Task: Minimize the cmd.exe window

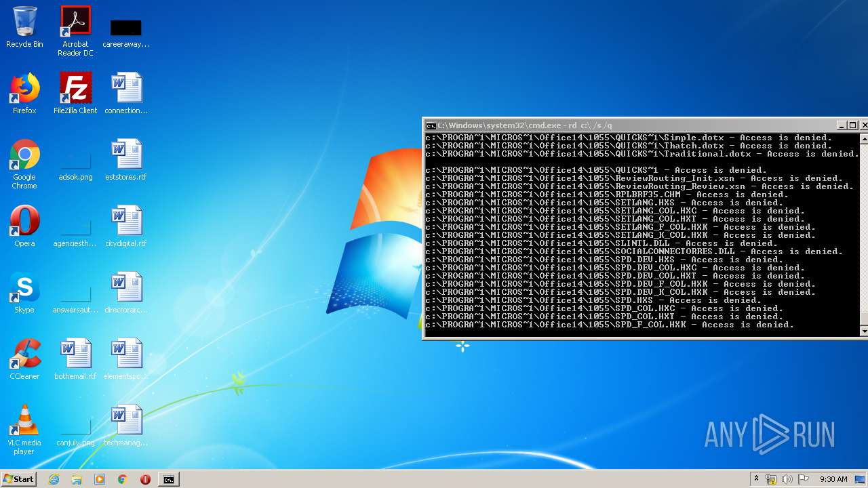Action: pyautogui.click(x=842, y=125)
